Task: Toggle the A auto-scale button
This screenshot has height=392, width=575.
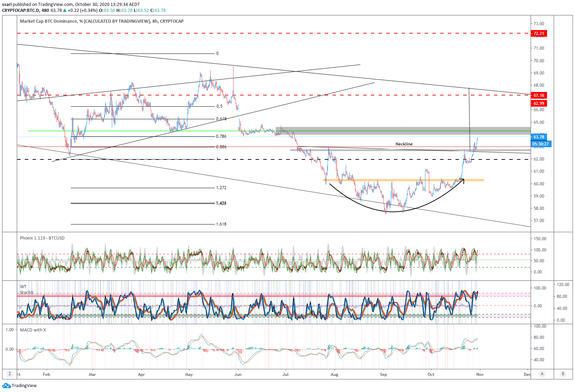Action: [542, 374]
